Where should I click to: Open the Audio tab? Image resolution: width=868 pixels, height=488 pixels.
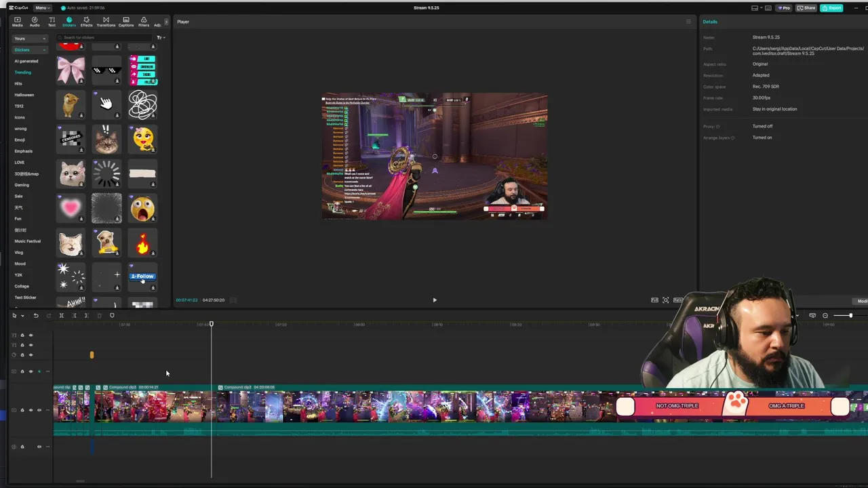coord(35,22)
